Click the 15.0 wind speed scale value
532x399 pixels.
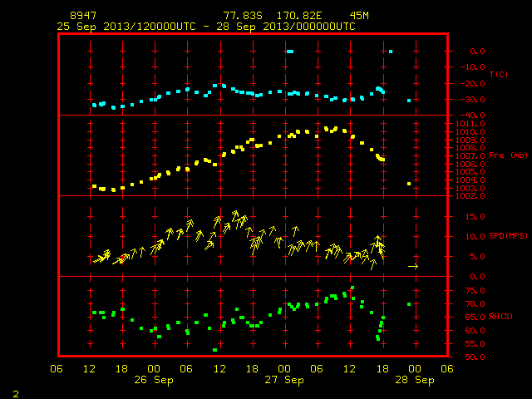475,216
